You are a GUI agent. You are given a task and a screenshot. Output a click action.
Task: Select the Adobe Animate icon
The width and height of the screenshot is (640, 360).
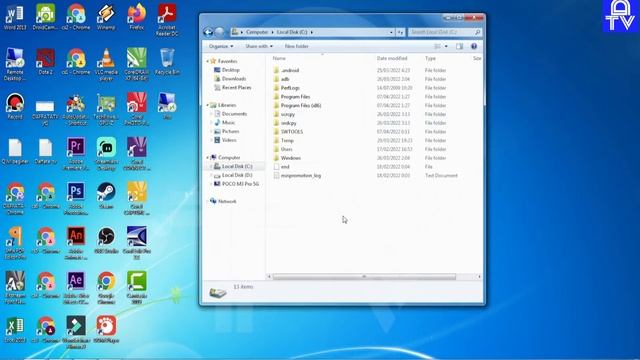76,243
